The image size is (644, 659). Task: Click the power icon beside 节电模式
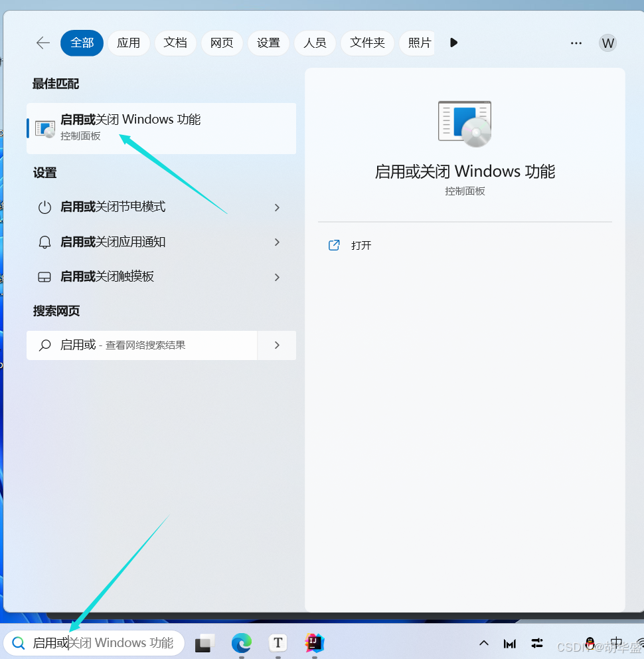pos(44,207)
